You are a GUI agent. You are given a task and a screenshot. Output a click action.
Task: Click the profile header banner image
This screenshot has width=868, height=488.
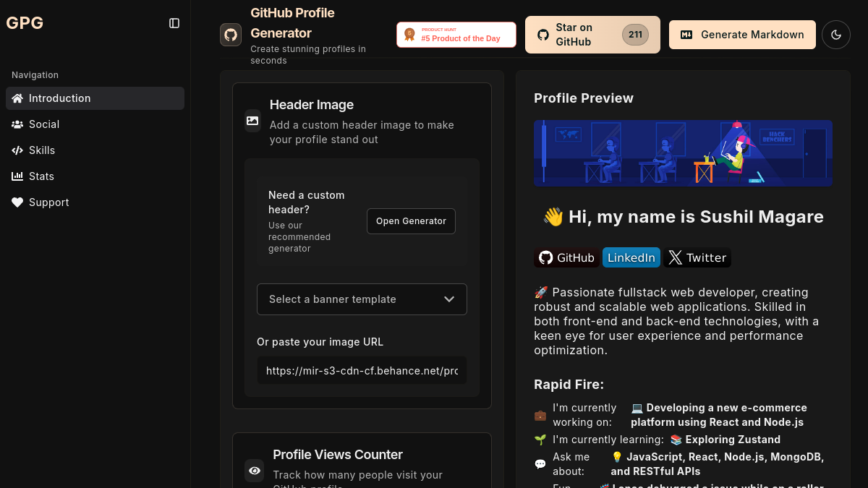[683, 153]
